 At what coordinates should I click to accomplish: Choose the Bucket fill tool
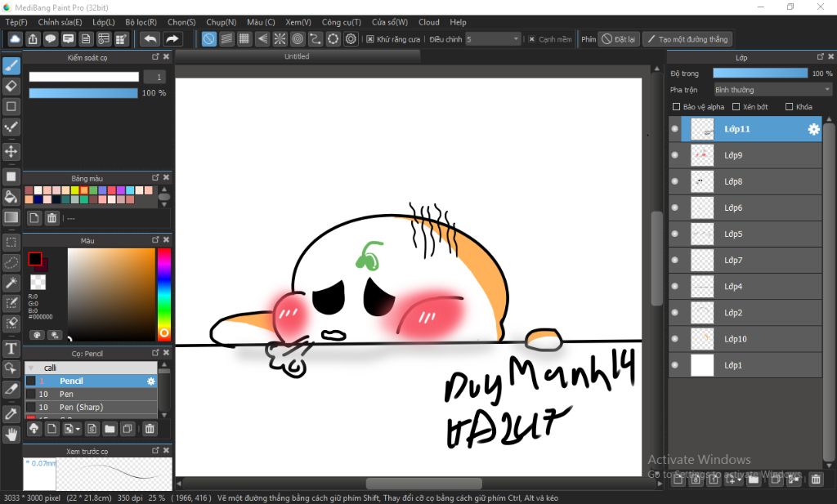11,197
